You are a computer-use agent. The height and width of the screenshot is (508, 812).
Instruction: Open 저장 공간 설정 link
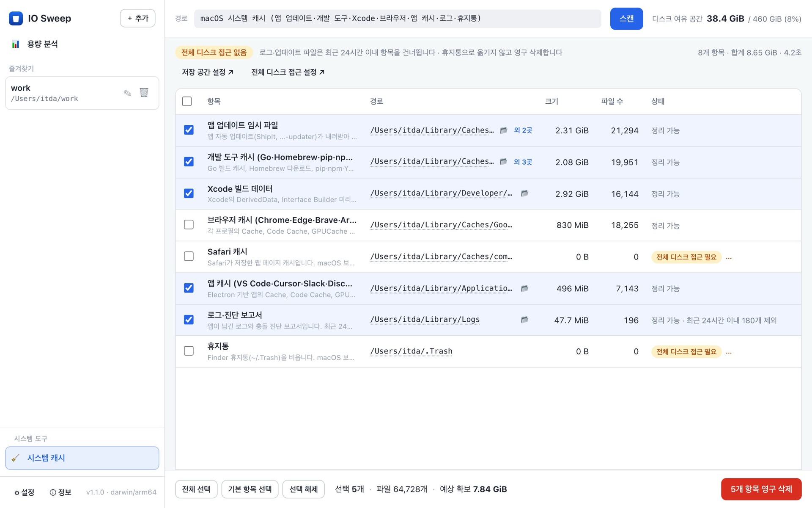(x=208, y=72)
